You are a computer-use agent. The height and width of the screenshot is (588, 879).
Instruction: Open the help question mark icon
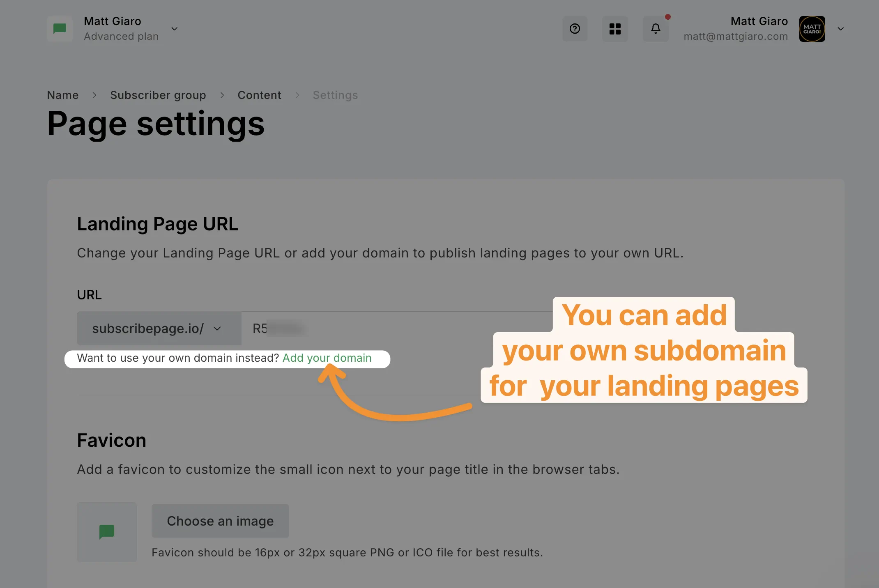pyautogui.click(x=575, y=29)
